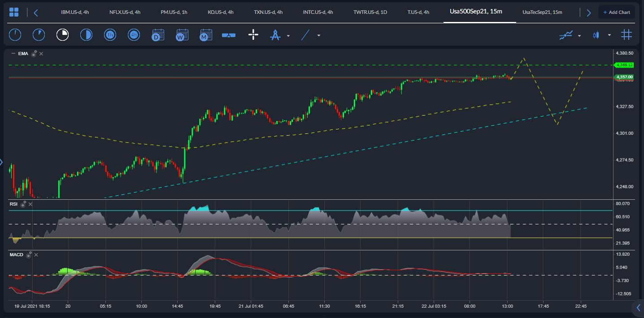Open the chart layout grid menu
Screen dimensions: 644x318
pos(14,12)
